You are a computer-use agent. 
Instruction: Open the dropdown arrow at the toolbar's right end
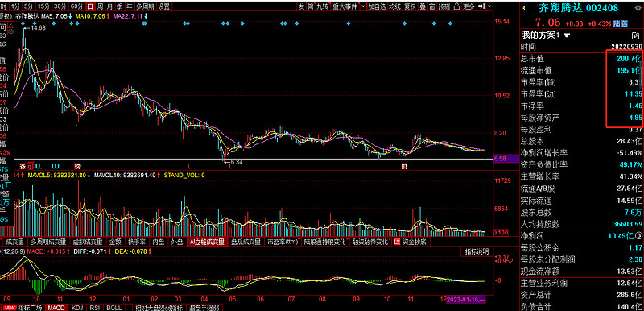coord(489,6)
